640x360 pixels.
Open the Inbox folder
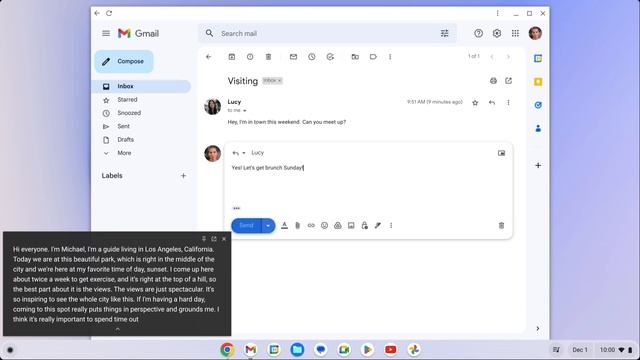coord(141,87)
